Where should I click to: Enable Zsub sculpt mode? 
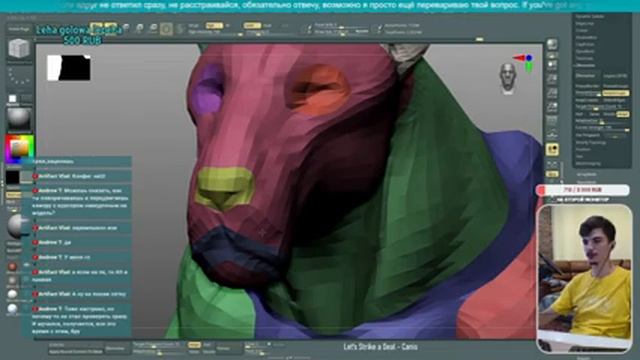pyautogui.click(x=267, y=25)
